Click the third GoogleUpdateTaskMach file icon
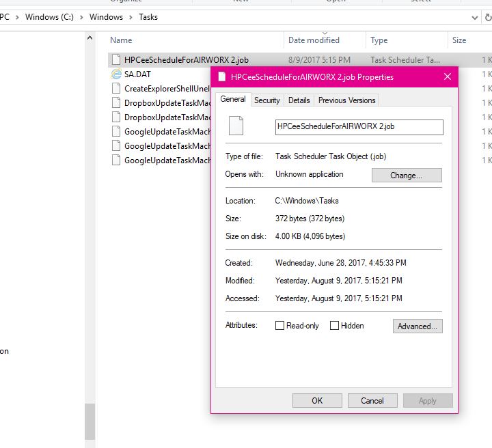This screenshot has width=492, height=448. pos(116,160)
